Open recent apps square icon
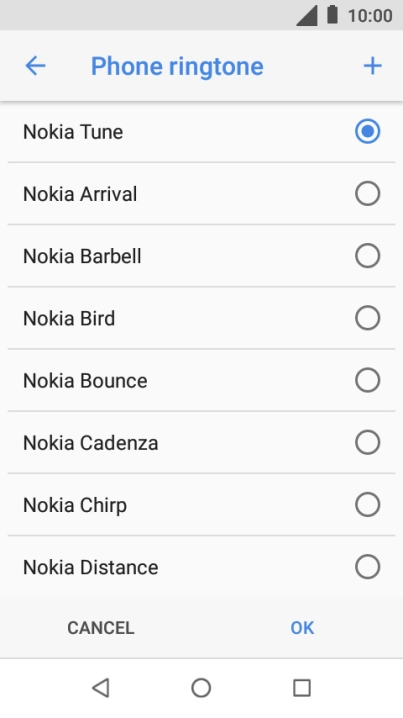Screen dimensions: 403x718 click(302, 688)
